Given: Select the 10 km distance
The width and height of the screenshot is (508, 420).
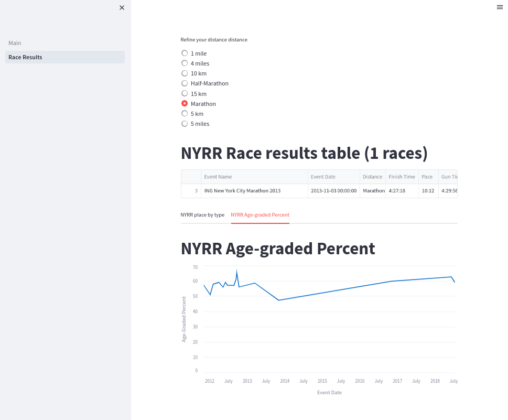Looking at the screenshot, I should [185, 73].
